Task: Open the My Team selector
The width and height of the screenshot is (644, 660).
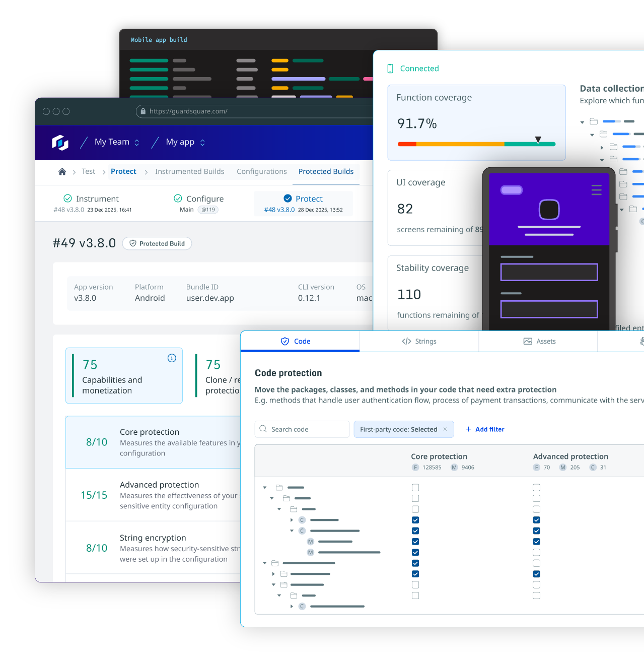Action: tap(116, 142)
